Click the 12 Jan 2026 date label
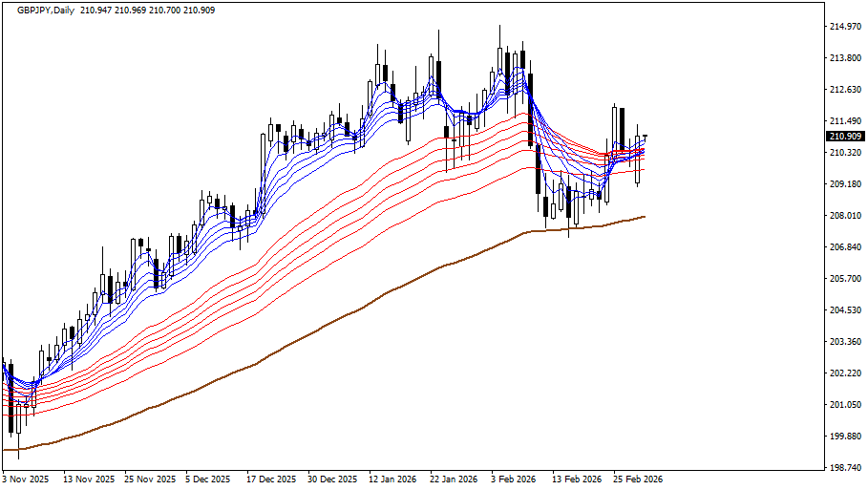868x490 pixels. [x=393, y=479]
